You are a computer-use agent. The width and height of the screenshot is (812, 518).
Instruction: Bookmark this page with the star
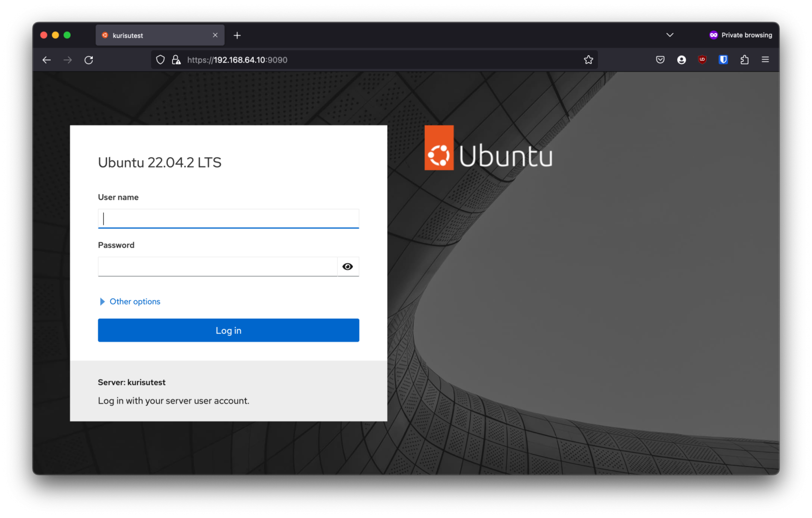click(588, 60)
